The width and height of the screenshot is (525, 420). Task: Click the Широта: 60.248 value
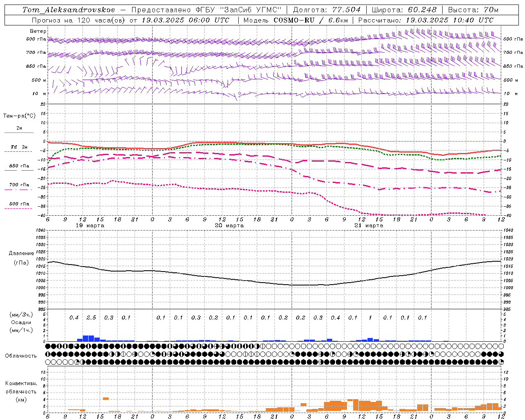pos(404,9)
